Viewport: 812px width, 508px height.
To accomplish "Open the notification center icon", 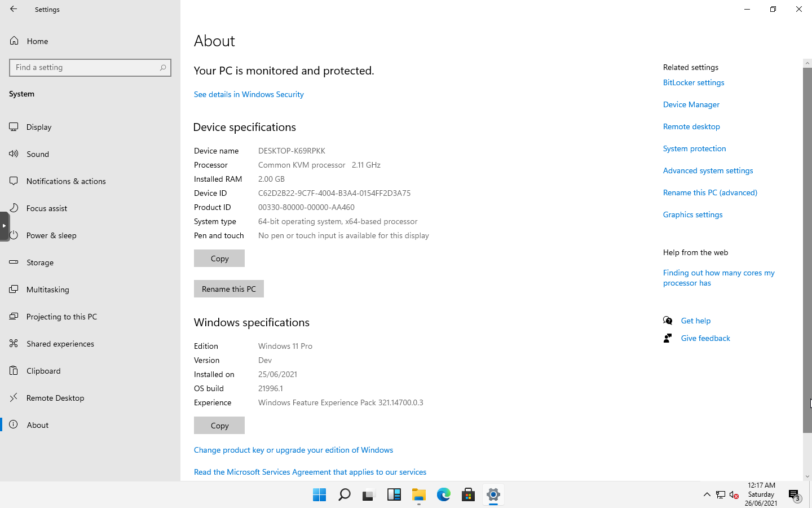I will (795, 496).
